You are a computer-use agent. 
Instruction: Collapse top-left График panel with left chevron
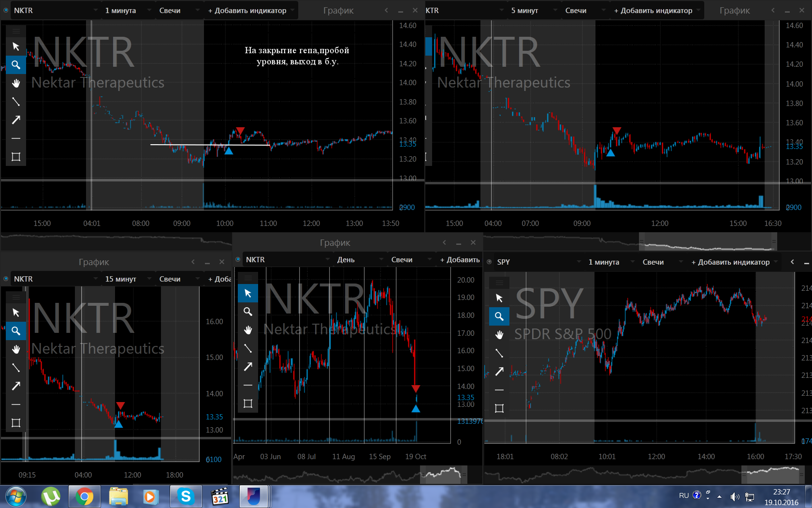click(386, 10)
